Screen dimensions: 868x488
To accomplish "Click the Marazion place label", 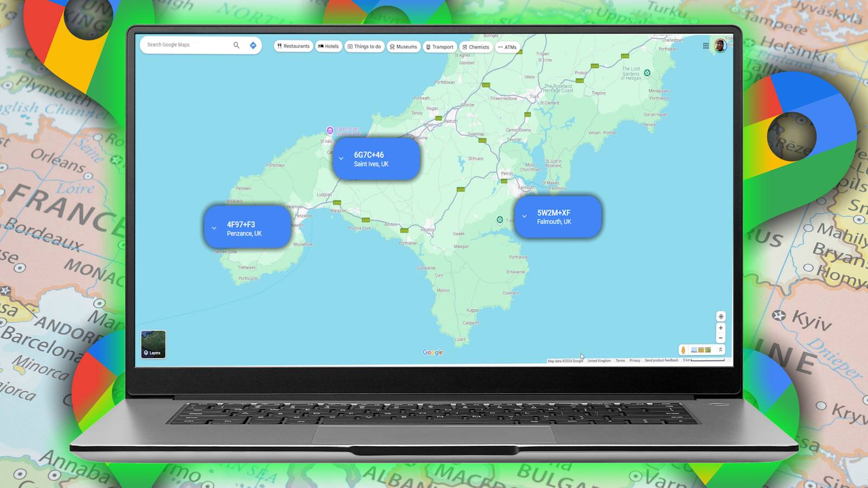I will 338,211.
